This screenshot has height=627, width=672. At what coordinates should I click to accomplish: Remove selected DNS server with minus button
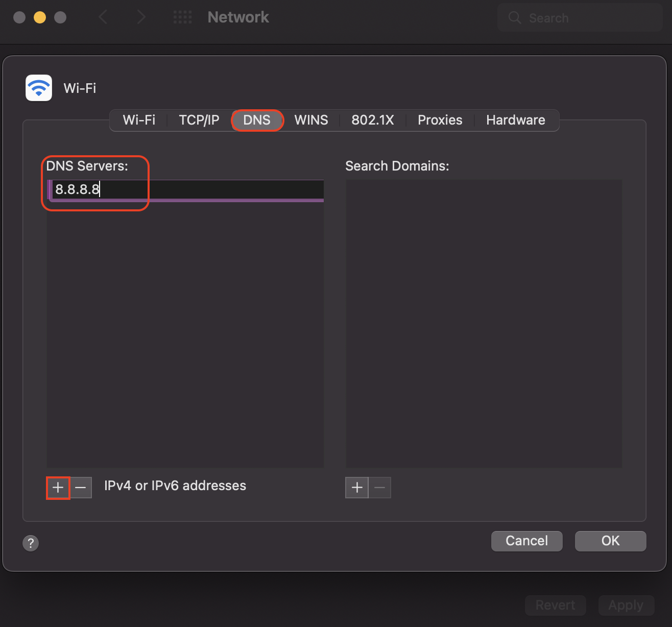click(81, 488)
